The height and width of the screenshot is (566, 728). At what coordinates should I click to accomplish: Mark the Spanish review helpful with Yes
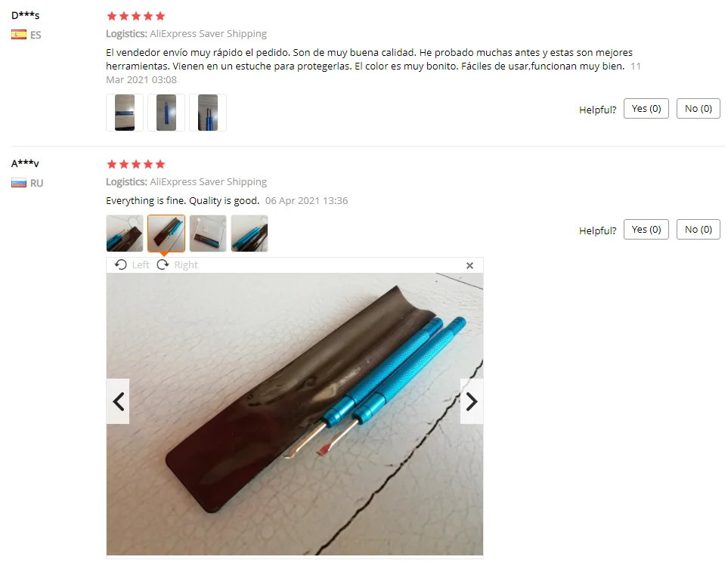point(646,109)
